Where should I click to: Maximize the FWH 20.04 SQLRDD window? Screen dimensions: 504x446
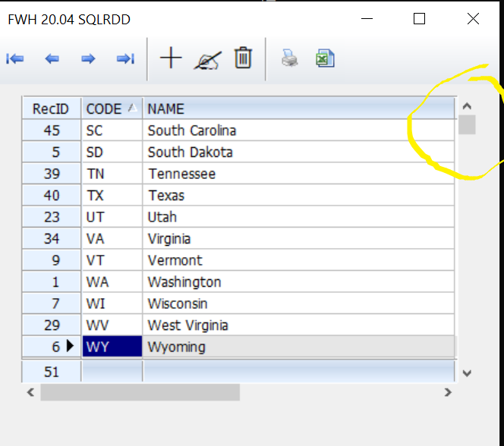[419, 19]
